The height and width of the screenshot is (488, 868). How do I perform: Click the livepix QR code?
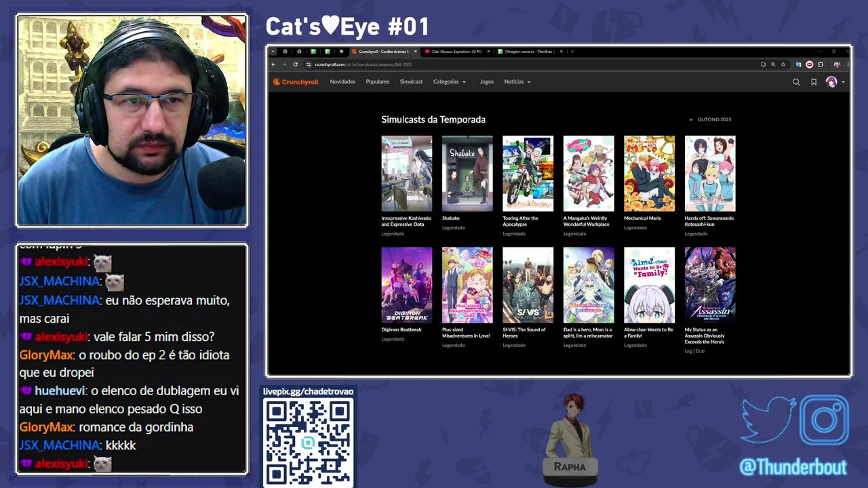pos(308,443)
